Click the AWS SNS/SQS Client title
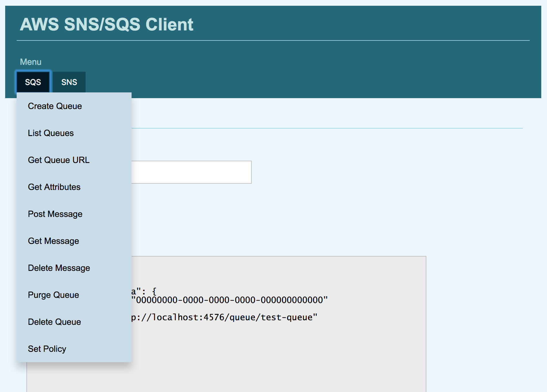547x392 pixels. pos(107,24)
